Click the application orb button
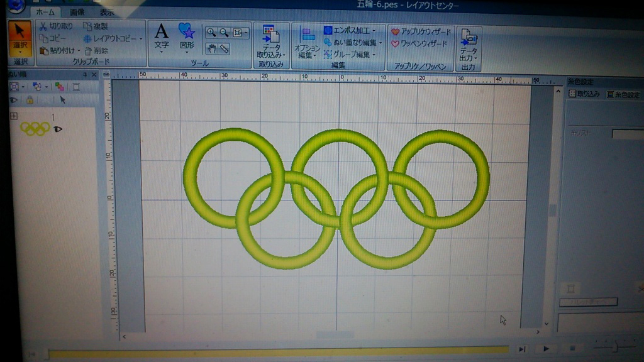The width and height of the screenshot is (644, 362). point(16,5)
